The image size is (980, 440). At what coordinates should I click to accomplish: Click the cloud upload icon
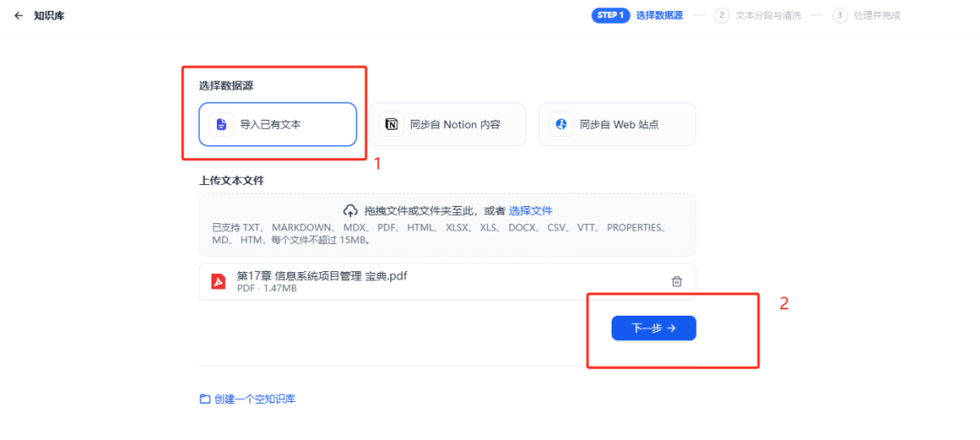coord(350,210)
